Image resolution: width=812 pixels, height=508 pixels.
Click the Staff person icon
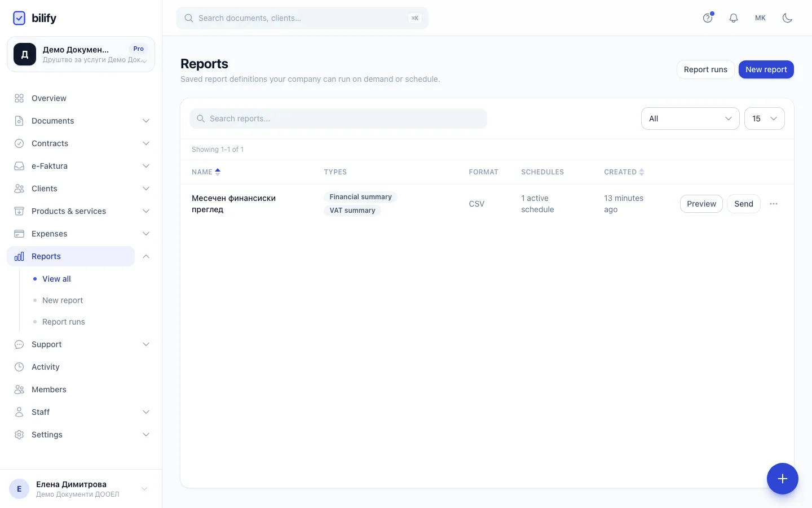[19, 412]
